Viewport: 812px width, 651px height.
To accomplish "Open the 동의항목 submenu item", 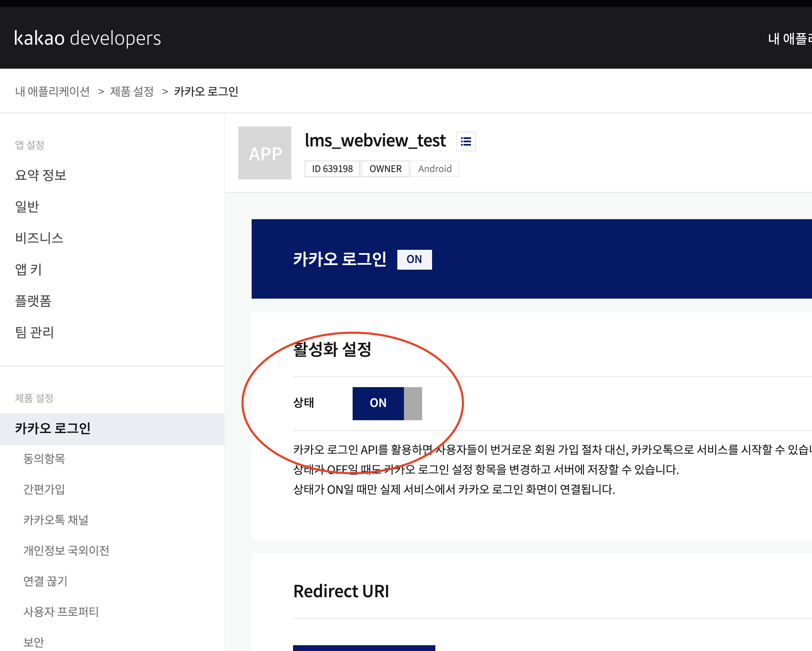I will tap(44, 459).
